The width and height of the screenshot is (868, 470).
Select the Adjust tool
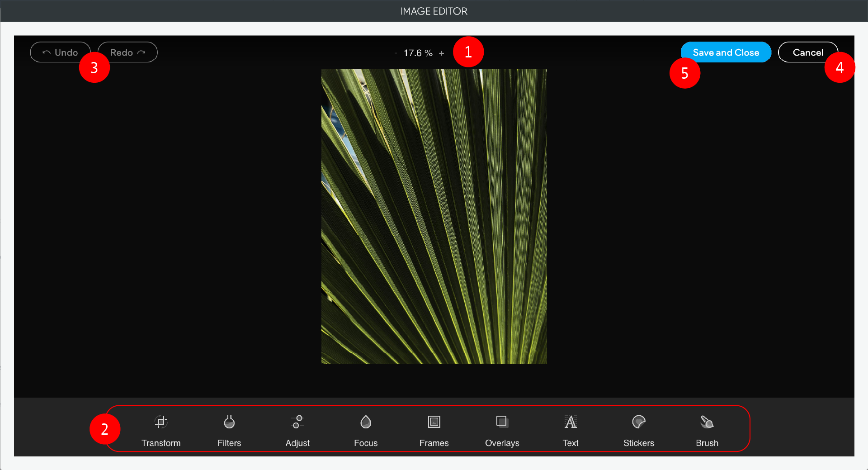(297, 429)
